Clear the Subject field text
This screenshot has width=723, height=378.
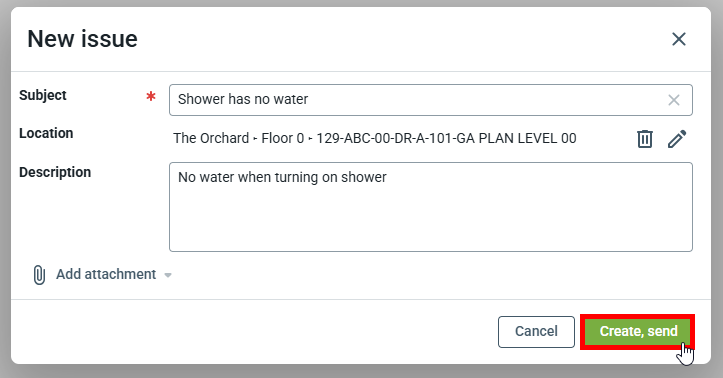point(674,100)
